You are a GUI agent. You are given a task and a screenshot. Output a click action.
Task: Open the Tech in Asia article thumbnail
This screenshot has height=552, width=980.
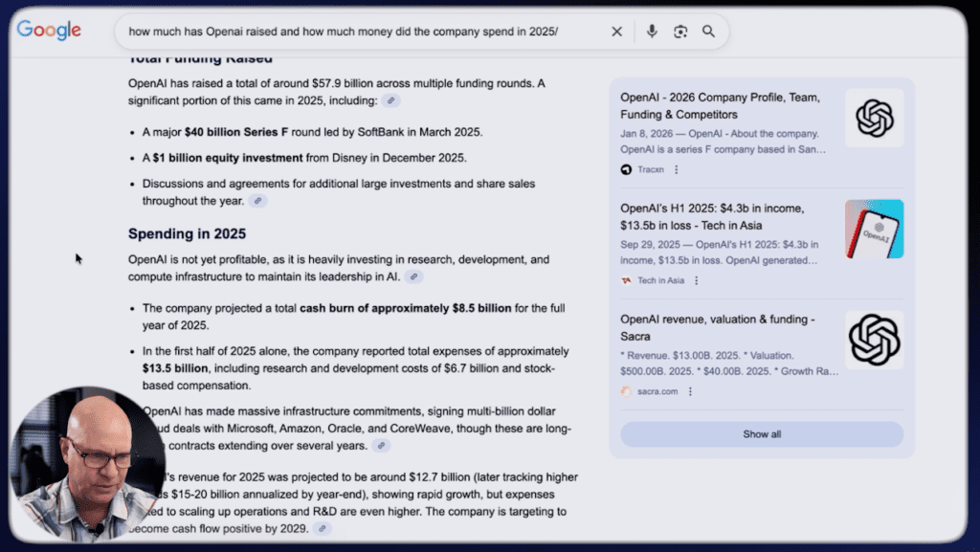click(874, 230)
